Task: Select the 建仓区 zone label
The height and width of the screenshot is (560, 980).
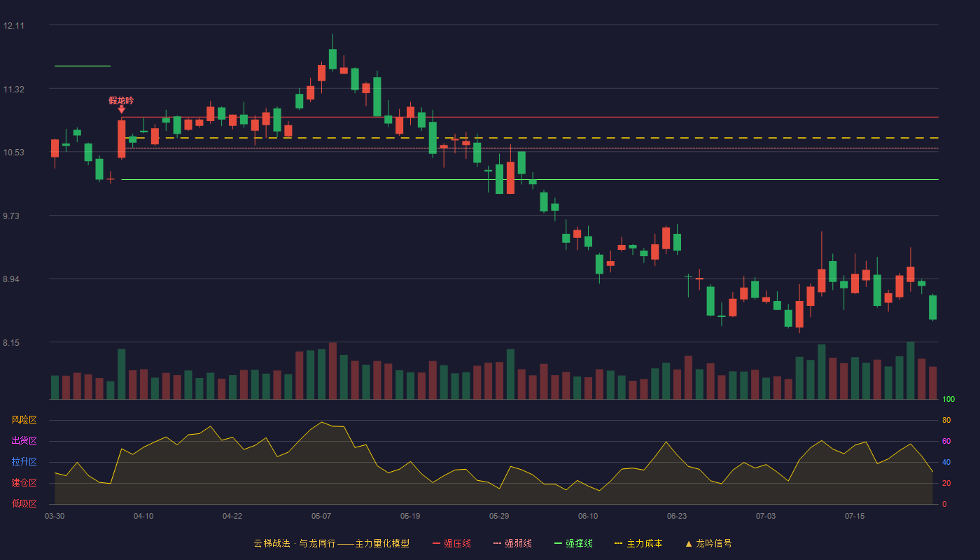Action: click(x=24, y=483)
